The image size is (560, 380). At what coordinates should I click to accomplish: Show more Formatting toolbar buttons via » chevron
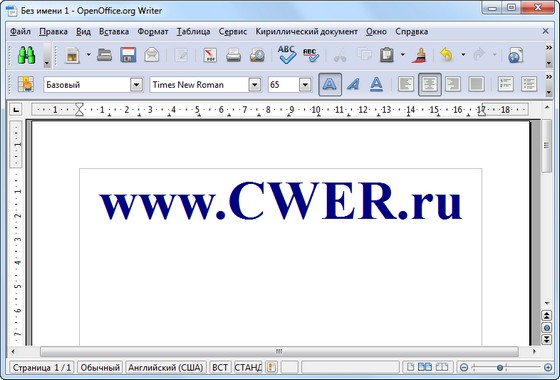point(549,77)
